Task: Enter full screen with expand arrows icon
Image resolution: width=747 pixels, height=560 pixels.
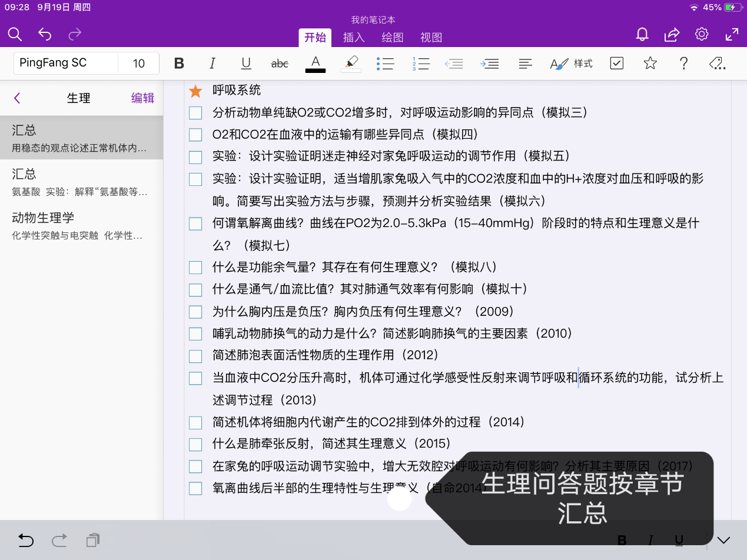Action: tap(732, 34)
